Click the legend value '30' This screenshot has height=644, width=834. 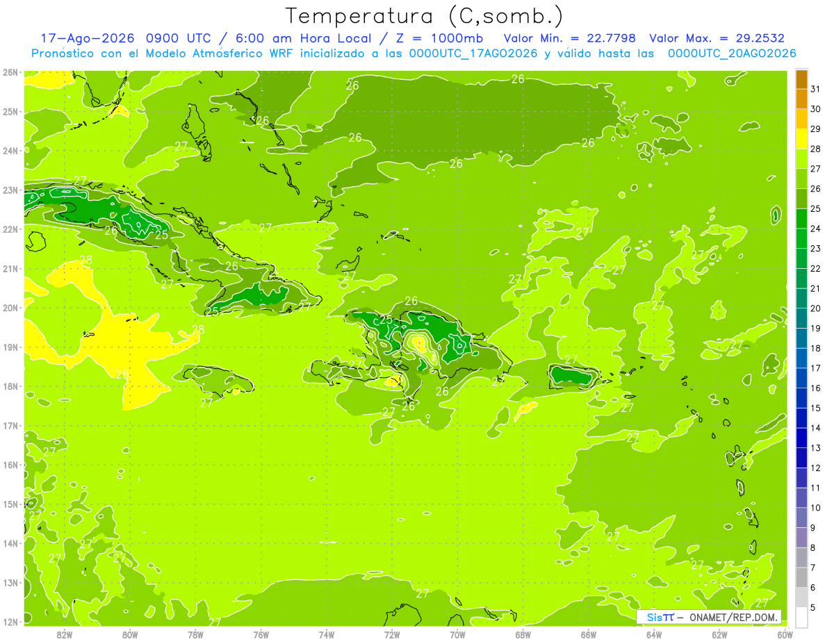click(815, 109)
